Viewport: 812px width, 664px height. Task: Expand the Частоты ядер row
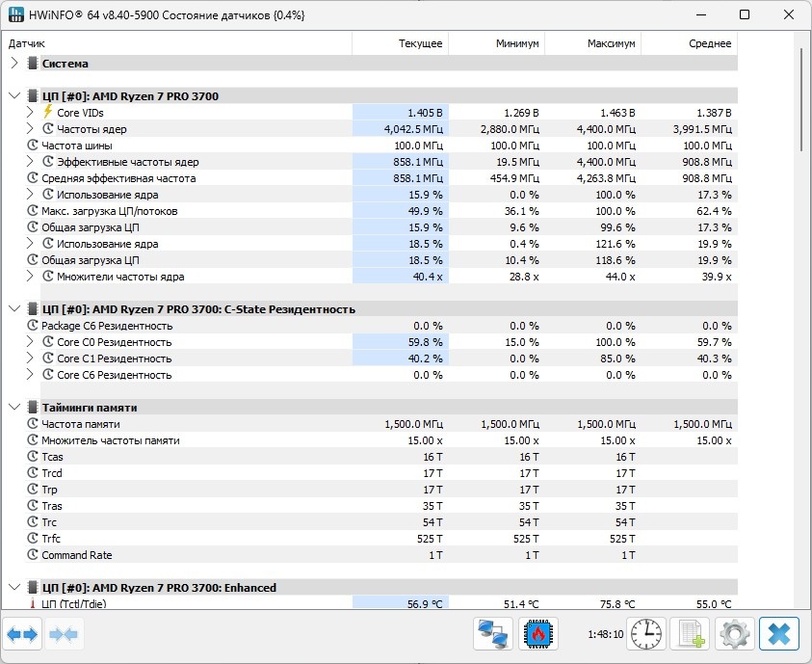point(30,128)
